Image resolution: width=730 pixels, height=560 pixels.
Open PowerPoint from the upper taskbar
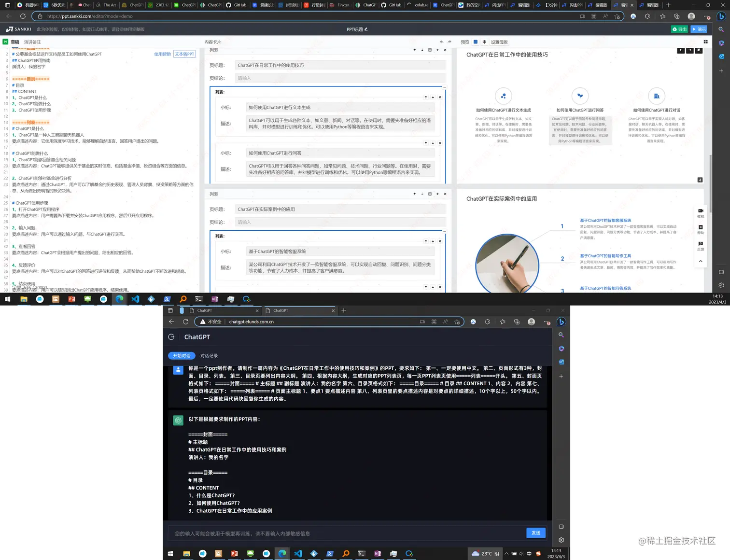71,299
